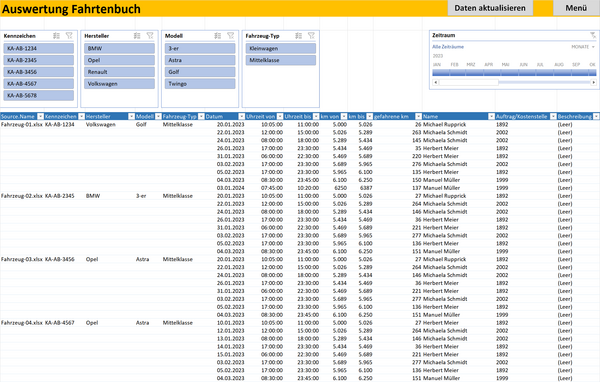Filter by 3-er in Modell slicer
Image resolution: width=600 pixels, height=382 pixels.
[x=200, y=48]
